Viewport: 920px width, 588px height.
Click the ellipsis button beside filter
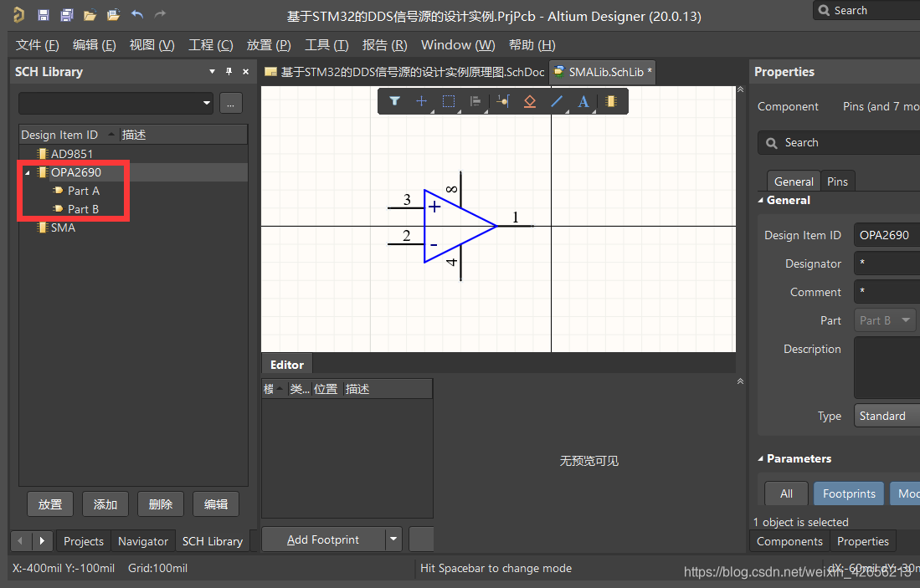click(x=230, y=103)
